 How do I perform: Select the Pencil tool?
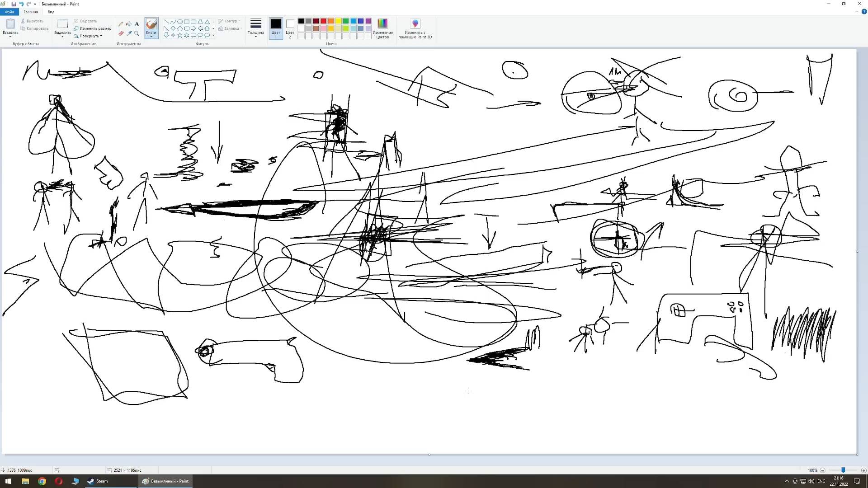pyautogui.click(x=121, y=24)
